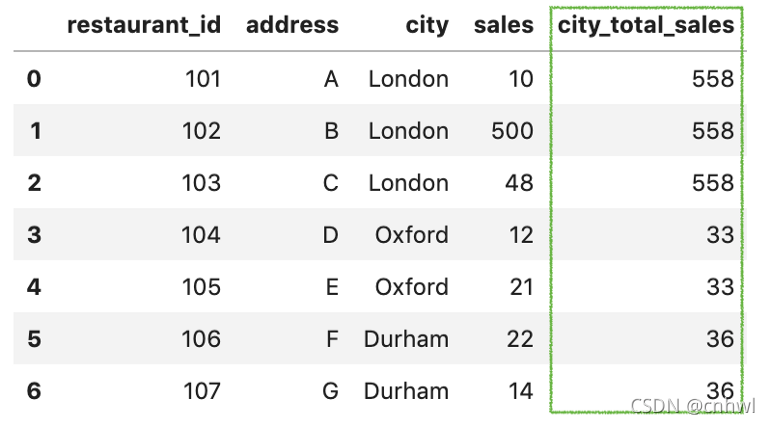Click the restaurant_id column header
770x424 pixels.
[144, 26]
